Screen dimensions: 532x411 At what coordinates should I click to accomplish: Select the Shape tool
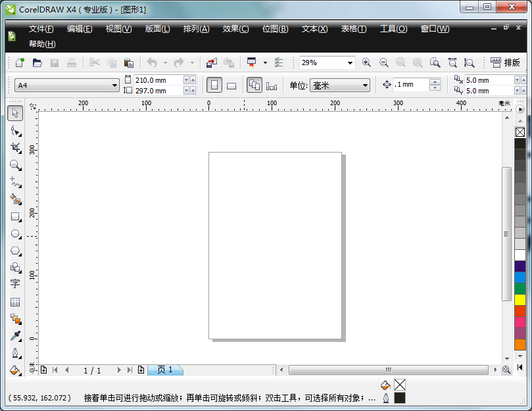click(x=15, y=130)
